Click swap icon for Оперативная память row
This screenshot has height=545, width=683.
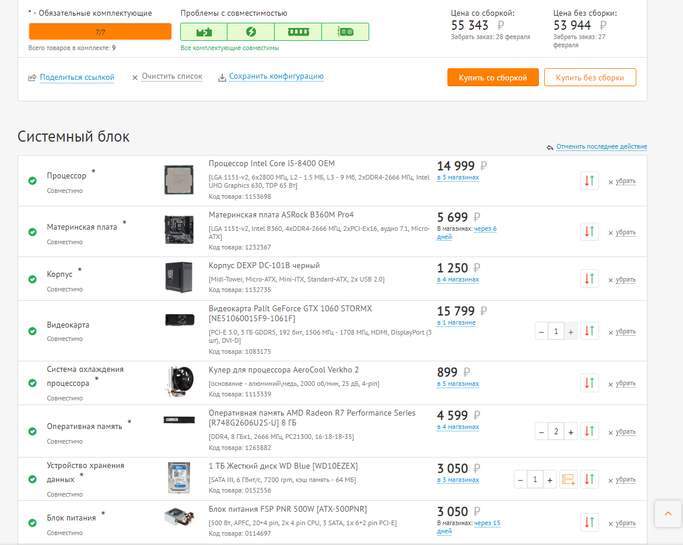589,431
